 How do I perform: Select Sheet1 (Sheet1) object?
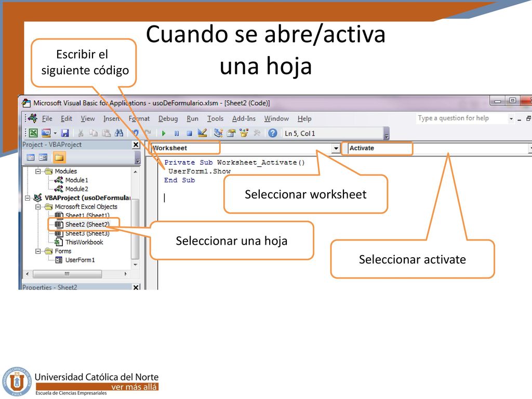click(87, 216)
